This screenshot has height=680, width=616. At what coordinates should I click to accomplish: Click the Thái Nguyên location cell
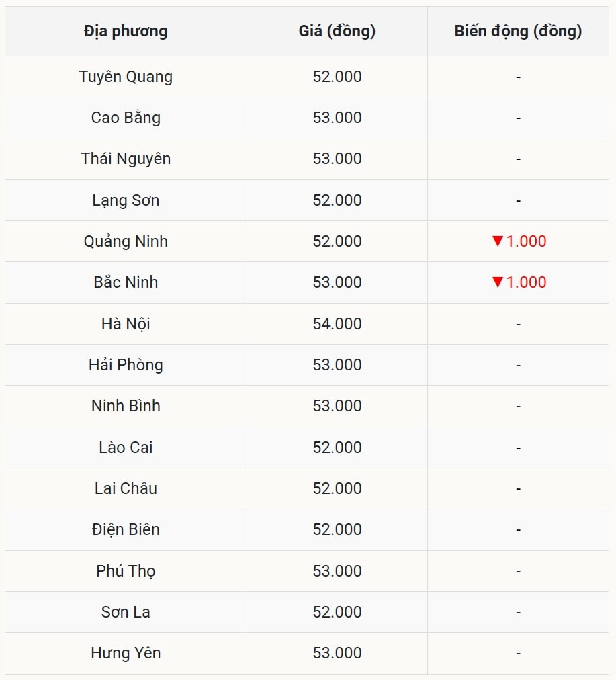126,159
